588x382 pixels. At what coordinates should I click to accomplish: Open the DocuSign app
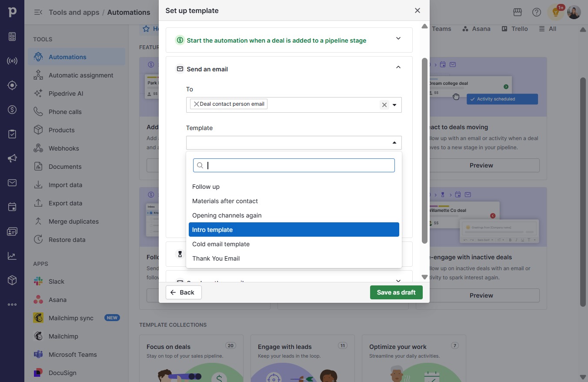[x=77, y=373]
